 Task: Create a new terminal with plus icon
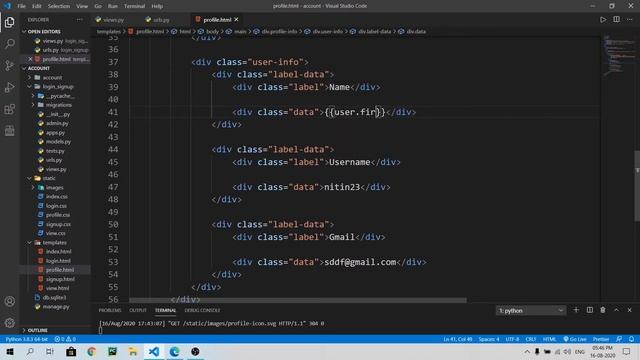[576, 310]
